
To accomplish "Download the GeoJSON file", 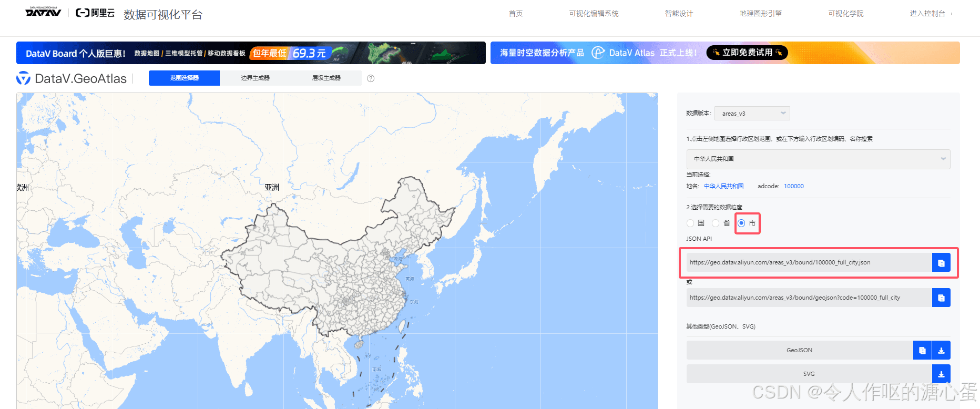I will coord(941,350).
